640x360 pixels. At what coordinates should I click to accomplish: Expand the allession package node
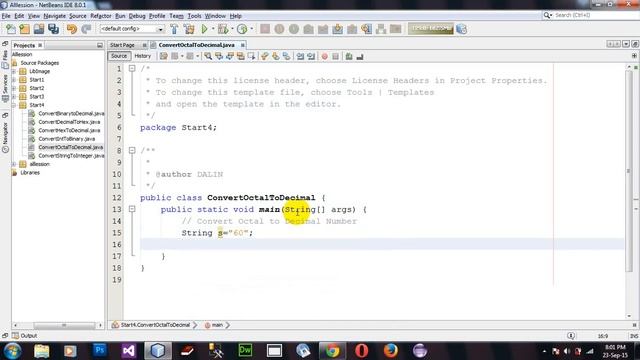click(x=14, y=164)
